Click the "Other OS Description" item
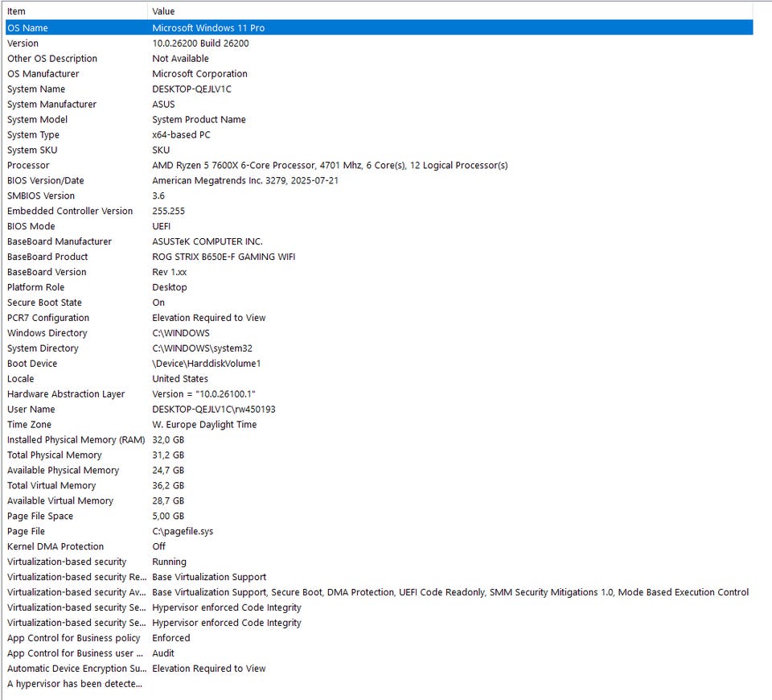Image resolution: width=772 pixels, height=700 pixels. [52, 59]
